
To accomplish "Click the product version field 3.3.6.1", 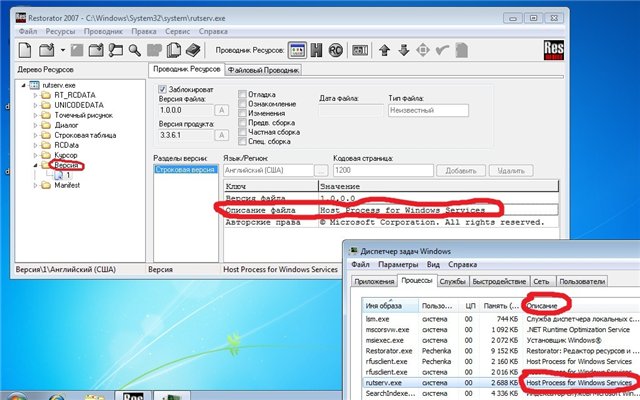I will pyautogui.click(x=186, y=135).
